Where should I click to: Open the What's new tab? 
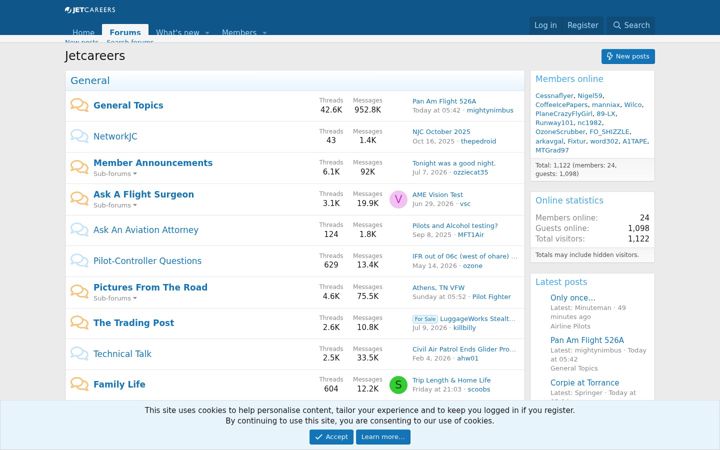177,32
